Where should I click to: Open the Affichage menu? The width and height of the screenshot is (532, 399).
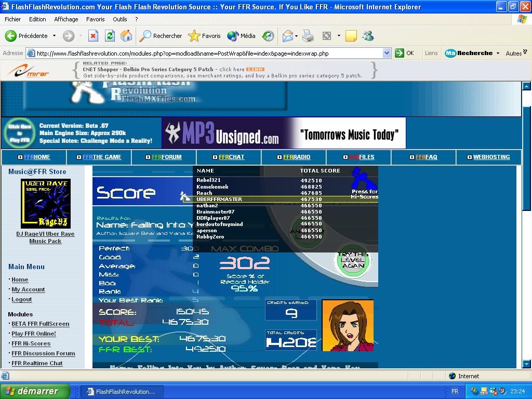(66, 19)
